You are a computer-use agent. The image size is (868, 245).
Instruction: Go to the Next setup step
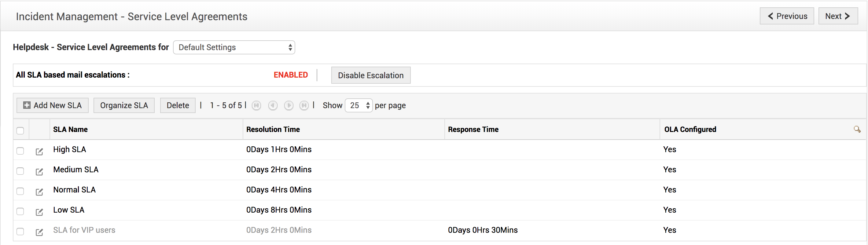[x=838, y=16]
